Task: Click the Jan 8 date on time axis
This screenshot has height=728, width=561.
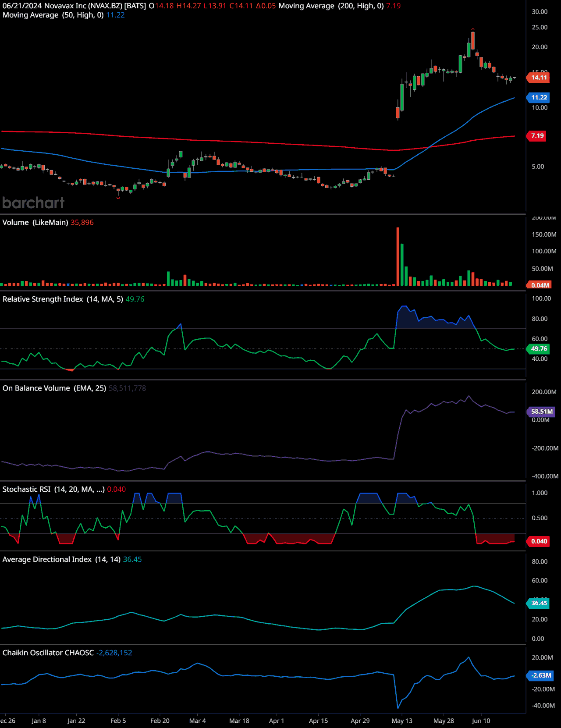Action: click(39, 721)
